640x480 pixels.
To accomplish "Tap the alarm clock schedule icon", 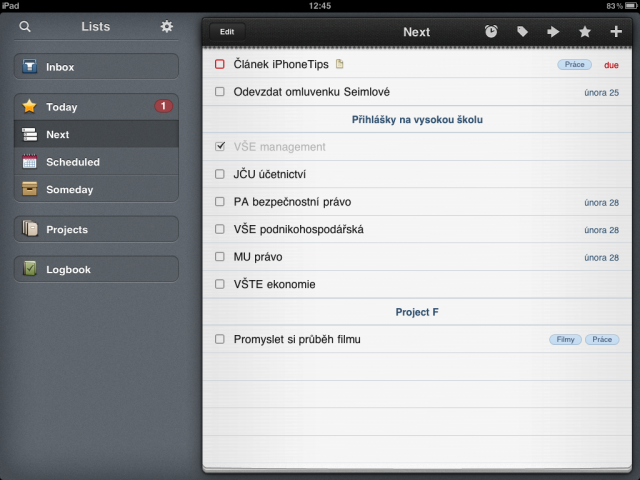I will point(491,31).
